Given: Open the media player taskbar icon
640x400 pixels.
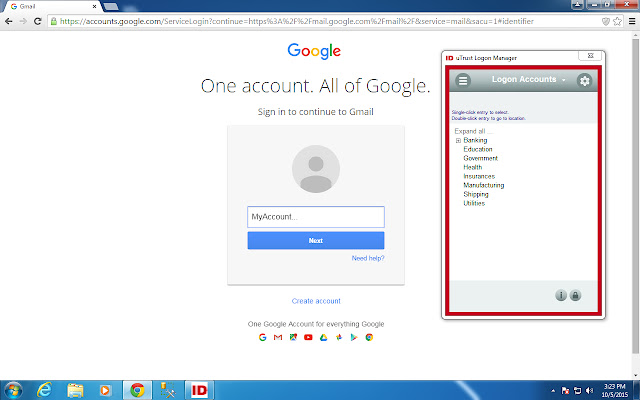Looking at the screenshot, I should coord(104,390).
